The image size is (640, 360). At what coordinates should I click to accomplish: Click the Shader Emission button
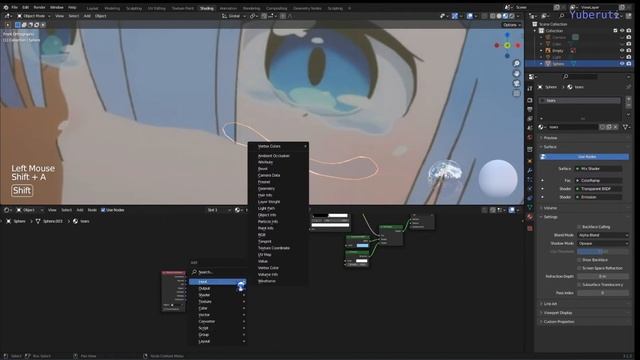pyautogui.click(x=599, y=197)
